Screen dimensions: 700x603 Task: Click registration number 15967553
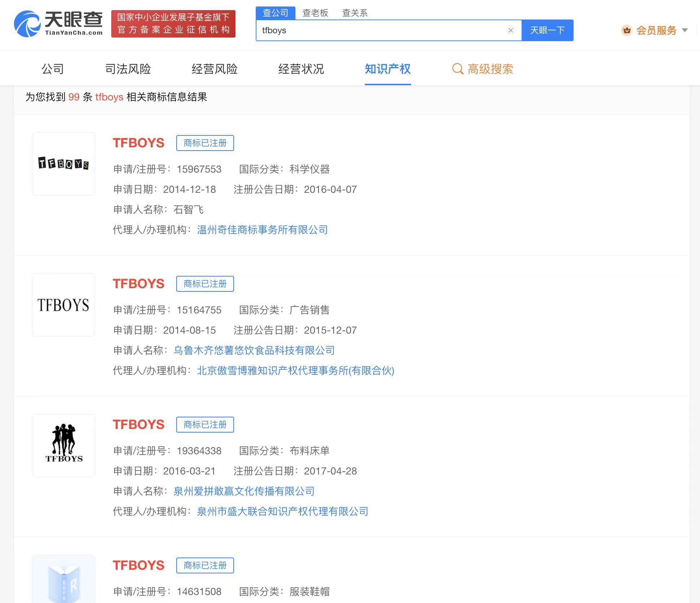(199, 169)
